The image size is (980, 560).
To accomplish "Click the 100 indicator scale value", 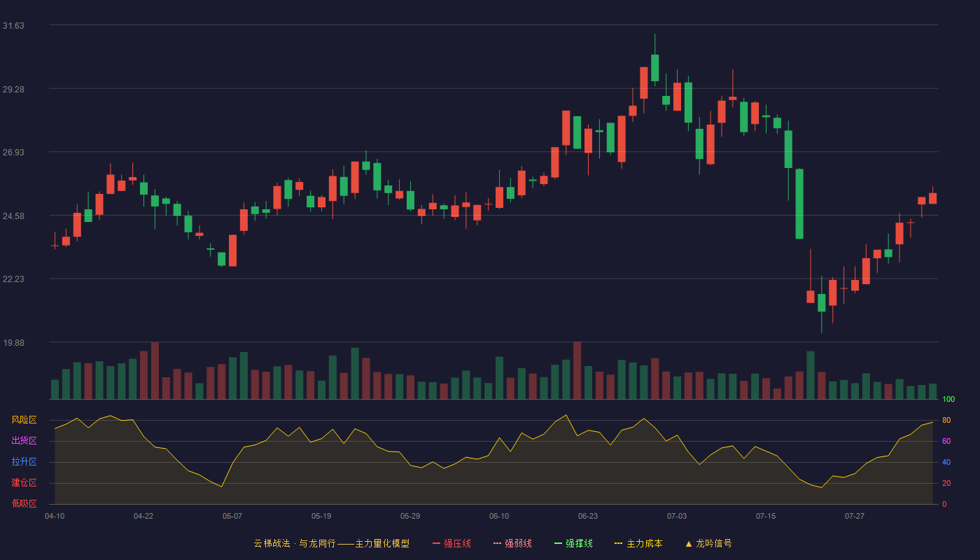I will point(948,400).
